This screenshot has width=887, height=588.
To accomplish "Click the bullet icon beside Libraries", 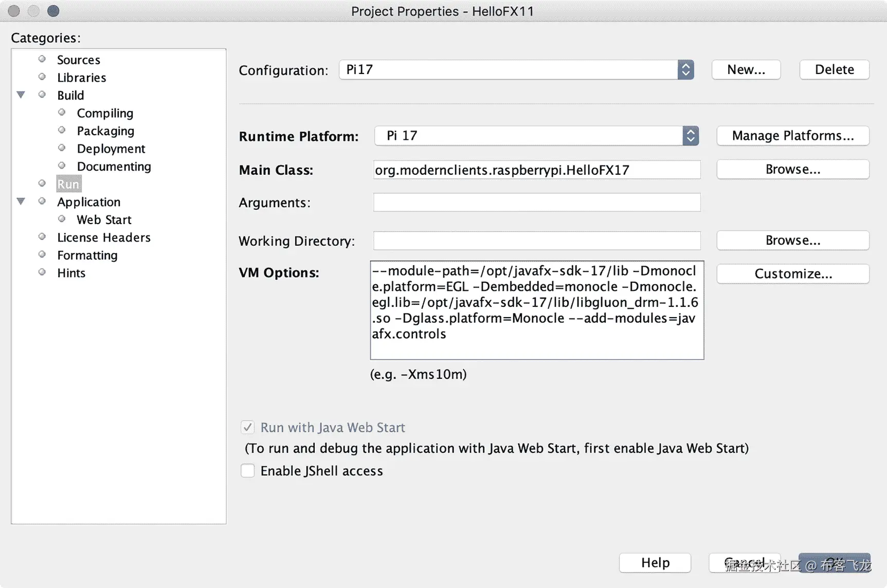I will pyautogui.click(x=42, y=77).
